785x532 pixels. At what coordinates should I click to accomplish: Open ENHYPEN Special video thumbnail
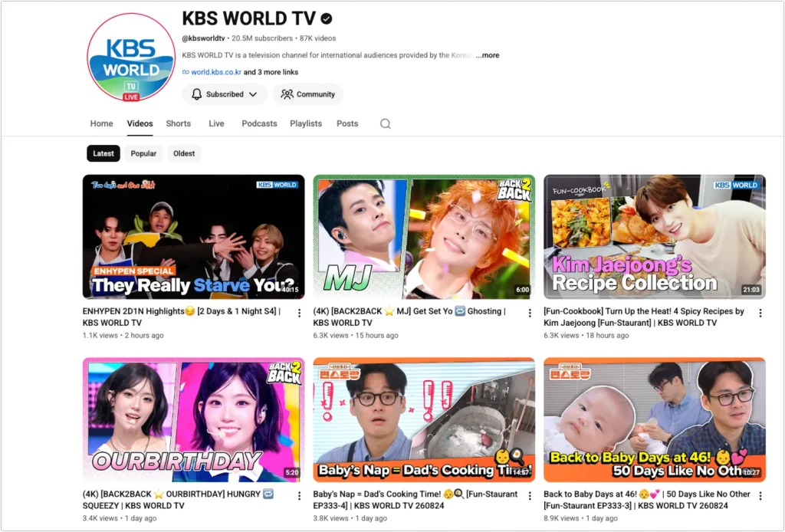click(194, 237)
